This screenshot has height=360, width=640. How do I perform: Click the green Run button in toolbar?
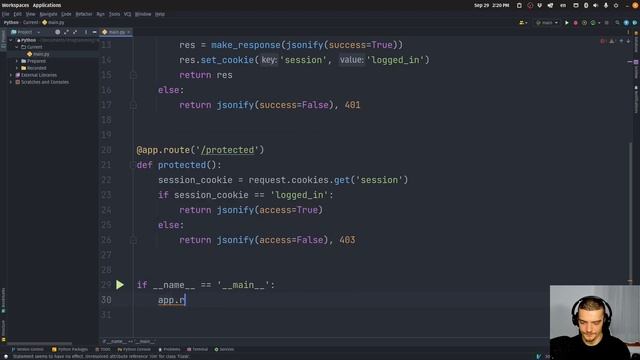click(567, 23)
